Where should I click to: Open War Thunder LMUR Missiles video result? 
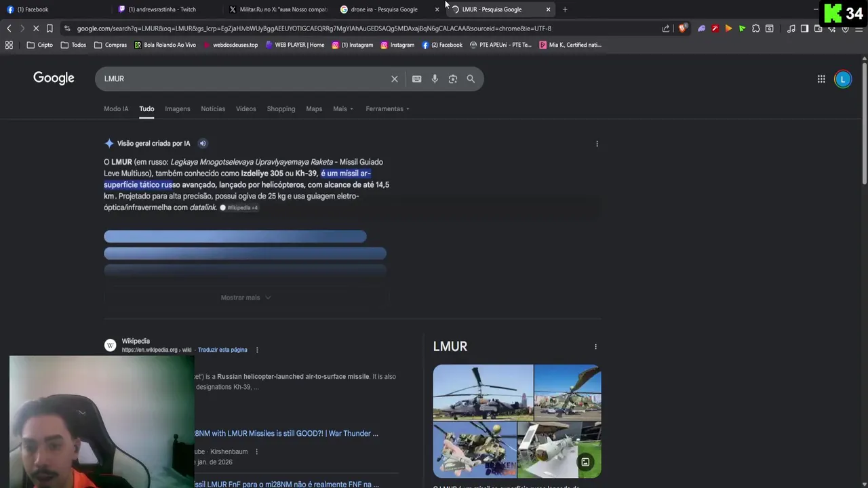(286, 433)
